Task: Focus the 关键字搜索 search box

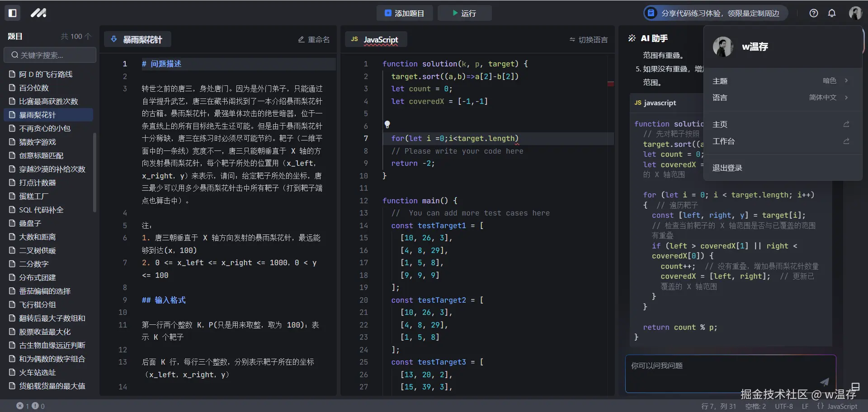Action: 50,55
